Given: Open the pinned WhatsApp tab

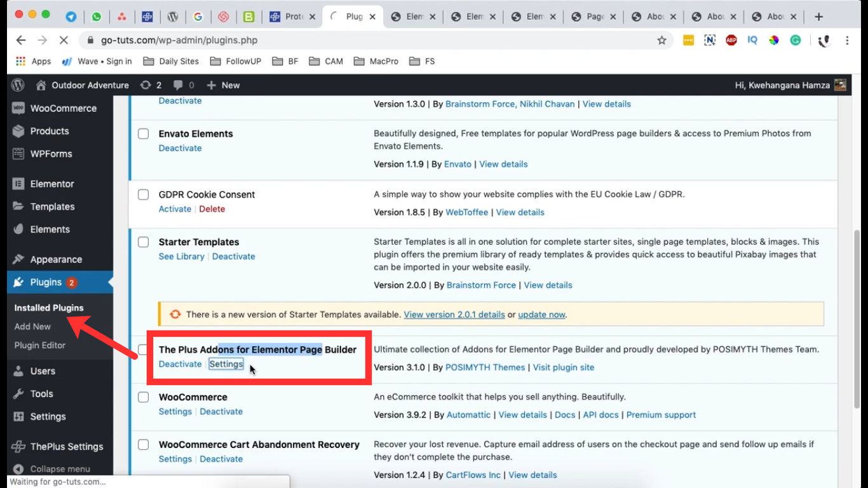Looking at the screenshot, I should click(x=97, y=17).
